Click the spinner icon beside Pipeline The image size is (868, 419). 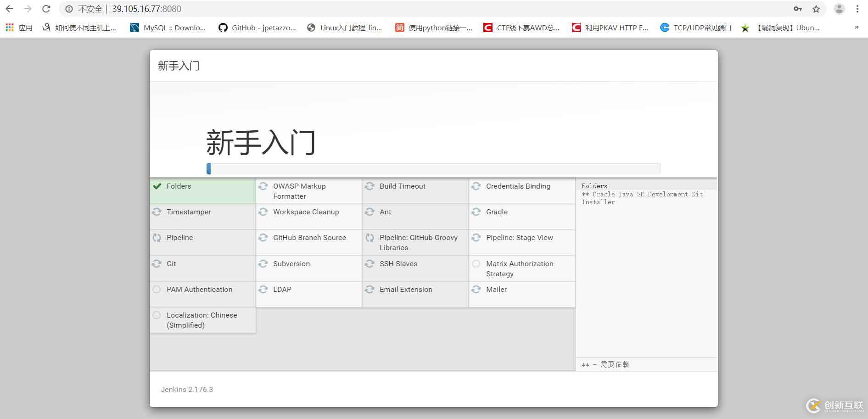[x=157, y=237]
